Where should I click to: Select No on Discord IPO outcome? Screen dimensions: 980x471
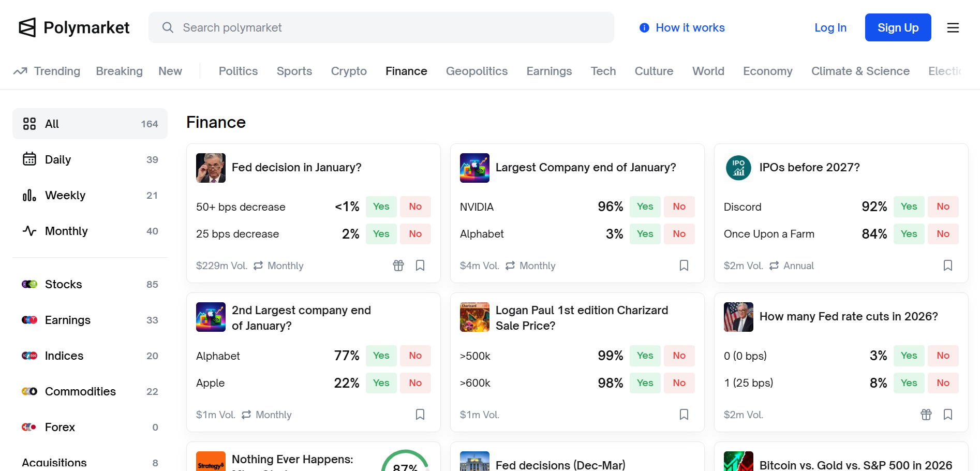pyautogui.click(x=943, y=207)
